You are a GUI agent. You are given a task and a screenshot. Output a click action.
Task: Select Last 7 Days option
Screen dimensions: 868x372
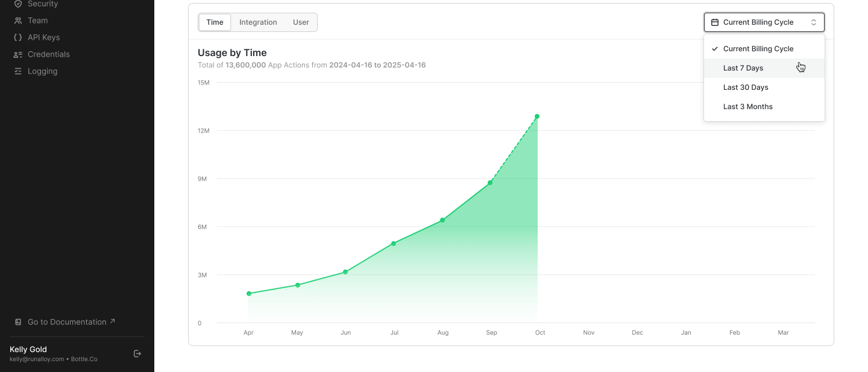(743, 68)
